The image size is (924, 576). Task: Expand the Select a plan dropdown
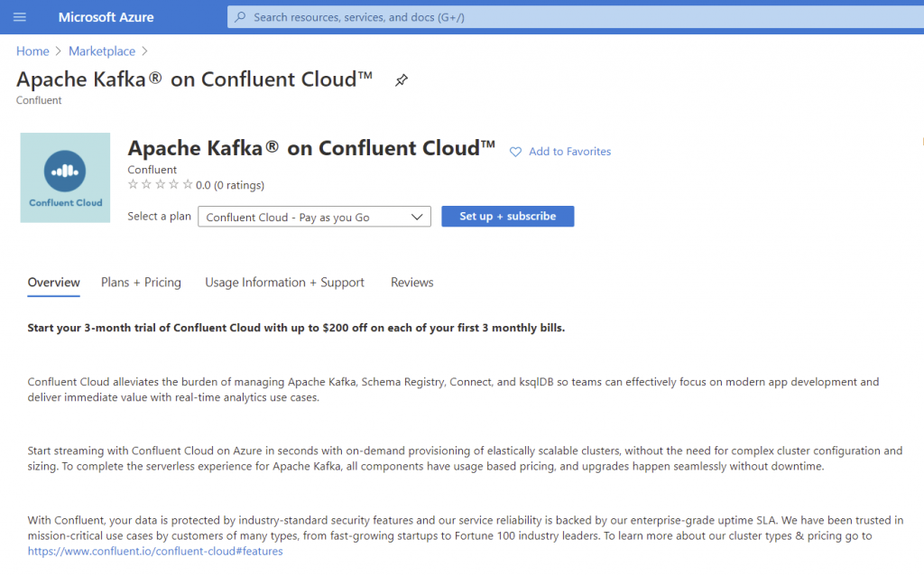(314, 217)
